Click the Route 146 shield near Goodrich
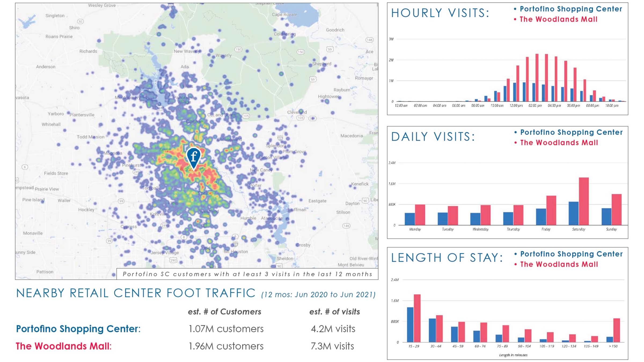Screen dimensions: 644x362 pyautogui.click(x=369, y=40)
